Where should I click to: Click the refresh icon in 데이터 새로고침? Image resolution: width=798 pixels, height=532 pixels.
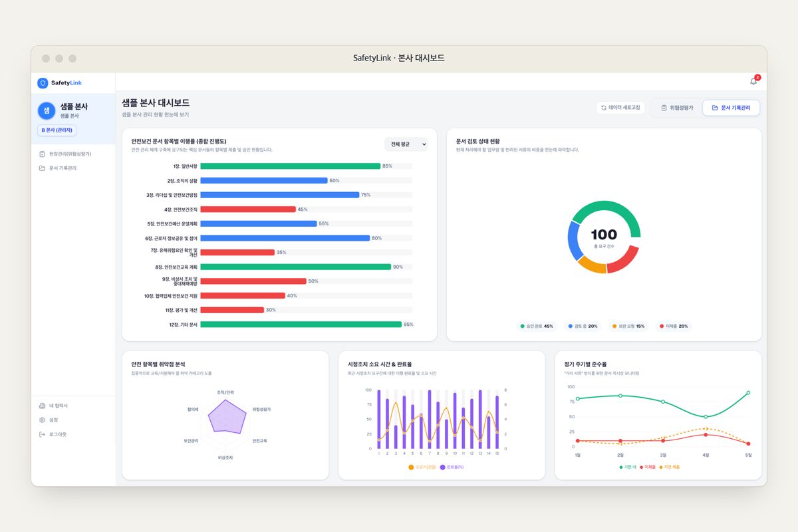pos(604,108)
